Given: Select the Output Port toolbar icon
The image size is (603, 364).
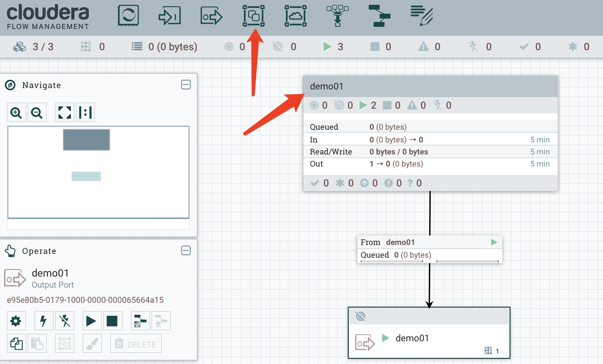Looking at the screenshot, I should 212,16.
